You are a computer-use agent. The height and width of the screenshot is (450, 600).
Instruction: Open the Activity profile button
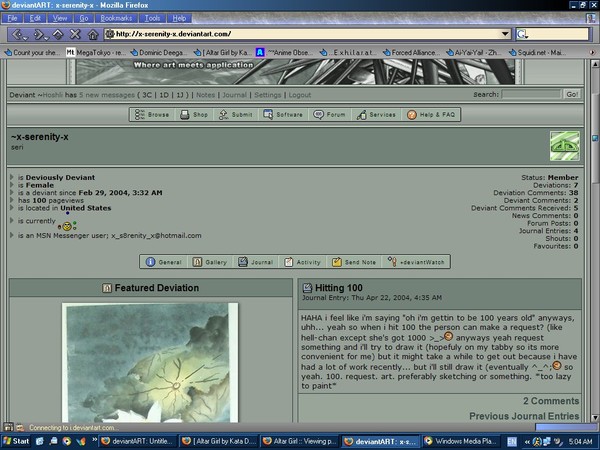[x=302, y=262]
